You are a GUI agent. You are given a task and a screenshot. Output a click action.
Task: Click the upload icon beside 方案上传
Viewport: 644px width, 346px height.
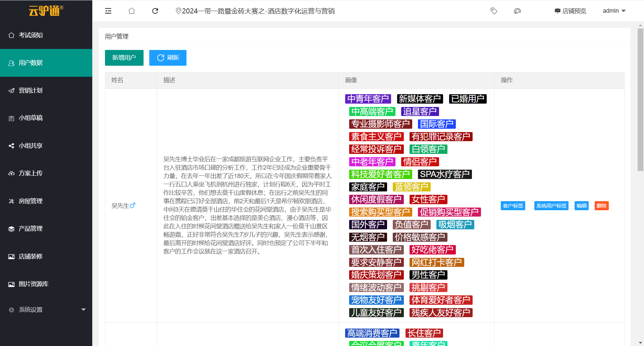11,173
